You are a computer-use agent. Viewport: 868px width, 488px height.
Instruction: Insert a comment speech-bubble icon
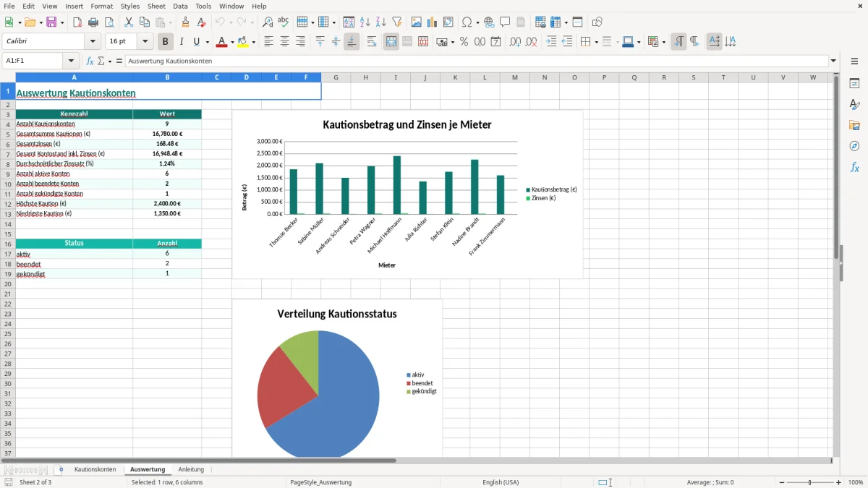tap(505, 22)
